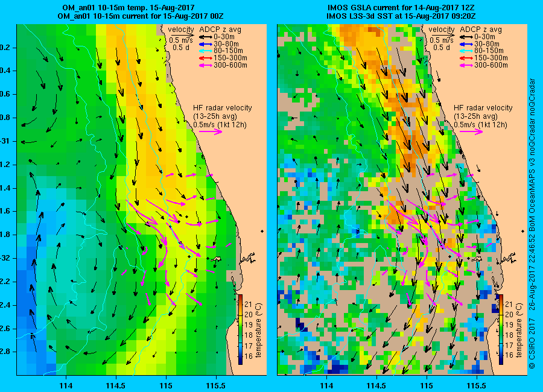The width and height of the screenshot is (543, 392).
Task: Click the '21' tick on OM_an01 temperature scale
Action: 249,305
